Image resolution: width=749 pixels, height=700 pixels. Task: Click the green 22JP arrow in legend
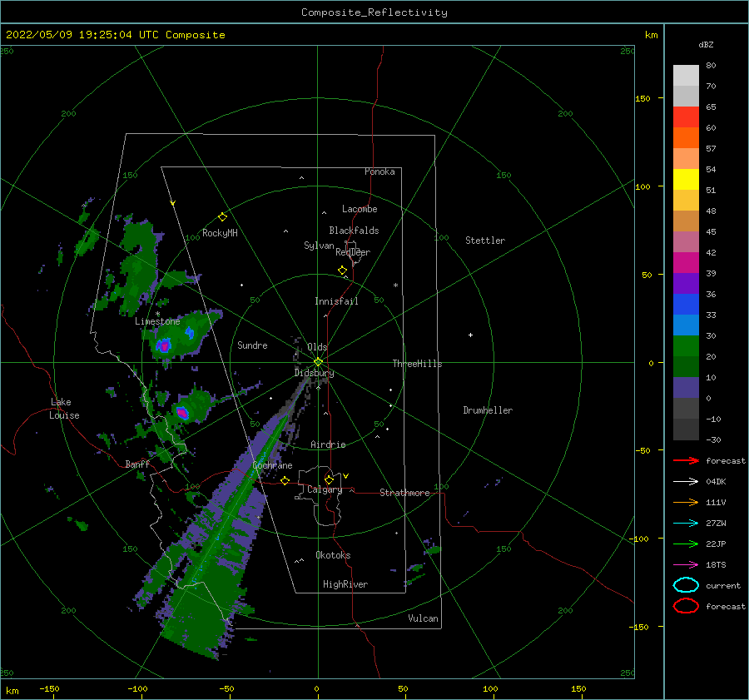(x=686, y=544)
